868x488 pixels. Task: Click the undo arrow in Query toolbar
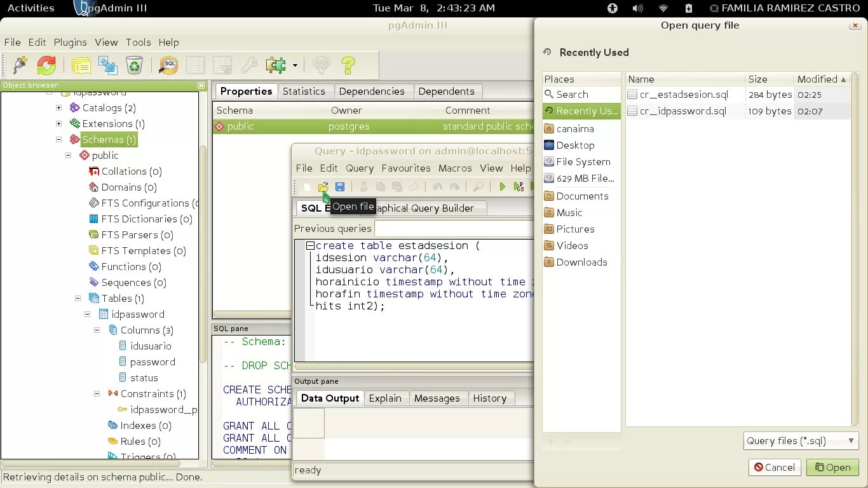[437, 187]
